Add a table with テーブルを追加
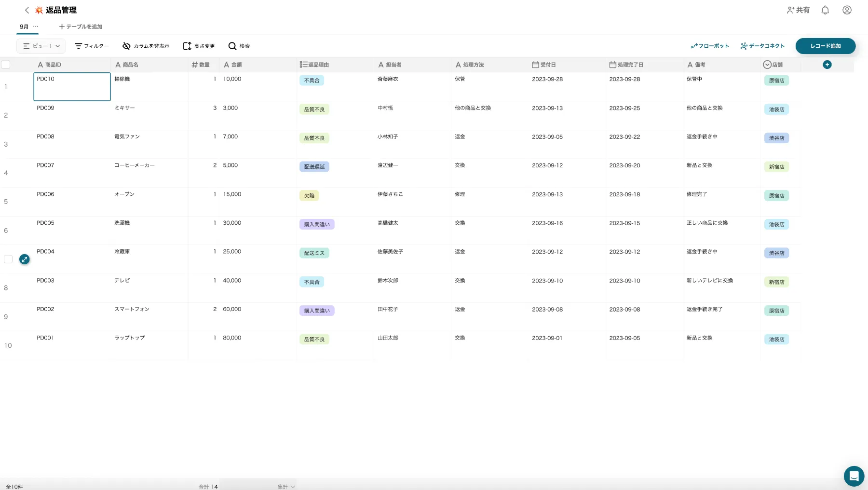The image size is (868, 490). tap(81, 27)
